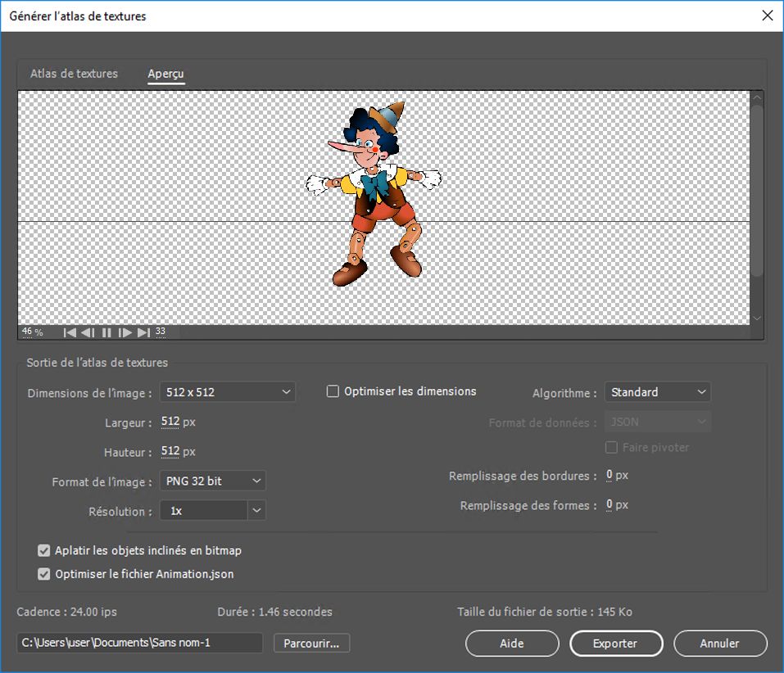Expand the Format de l'image dropdown
This screenshot has width=784, height=673.
tap(212, 481)
